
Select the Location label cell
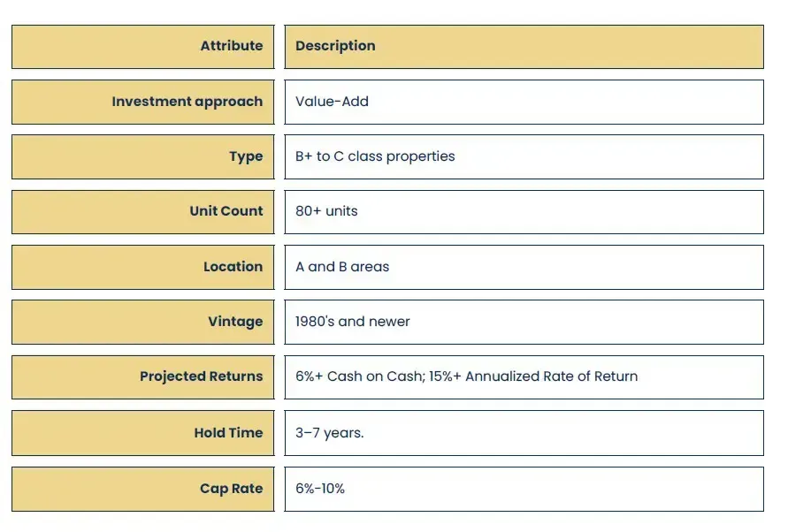(x=143, y=267)
